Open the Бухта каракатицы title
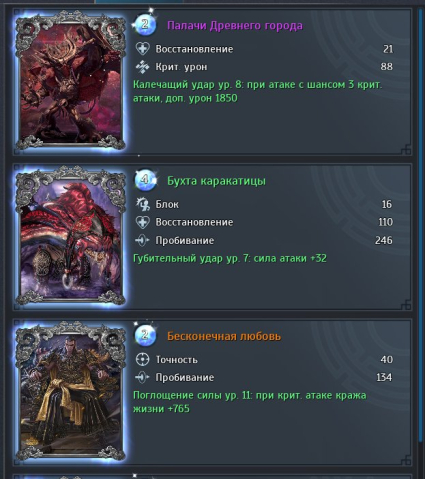 pyautogui.click(x=216, y=181)
